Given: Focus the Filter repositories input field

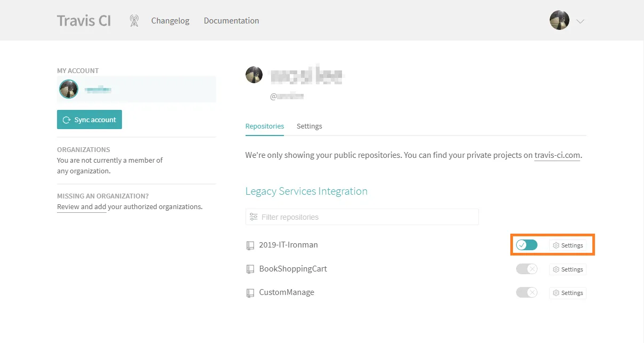Looking at the screenshot, I should [x=368, y=217].
